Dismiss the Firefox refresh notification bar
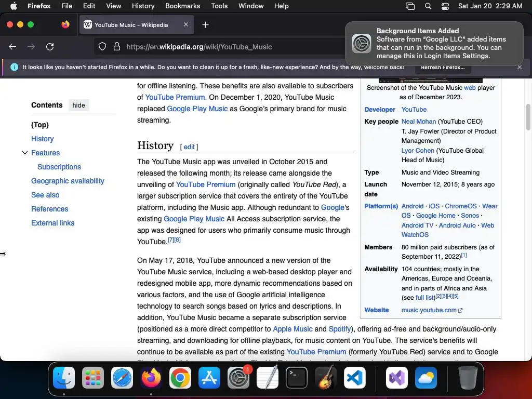The width and height of the screenshot is (532, 399). point(520,67)
